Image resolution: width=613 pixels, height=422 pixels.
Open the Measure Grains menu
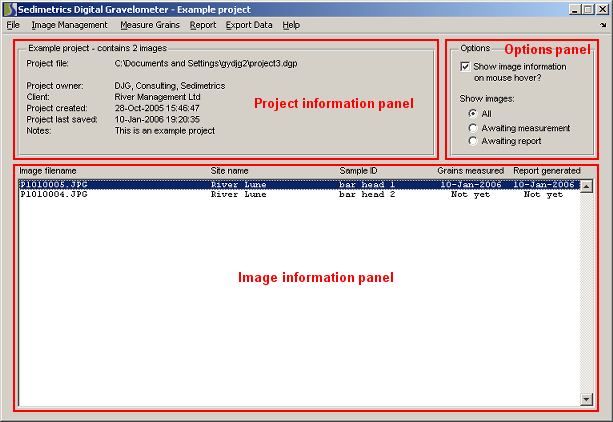(150, 25)
